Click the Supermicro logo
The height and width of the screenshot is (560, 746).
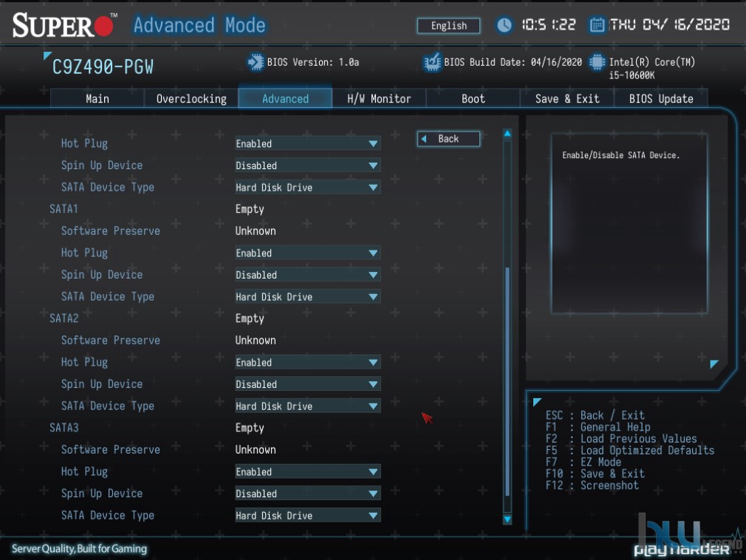click(65, 24)
